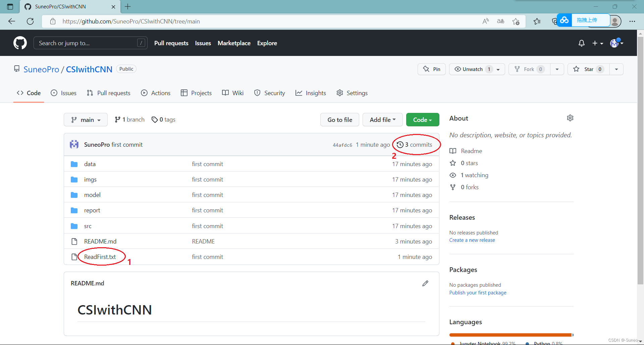
Task: Open the src folder
Action: [x=88, y=226]
